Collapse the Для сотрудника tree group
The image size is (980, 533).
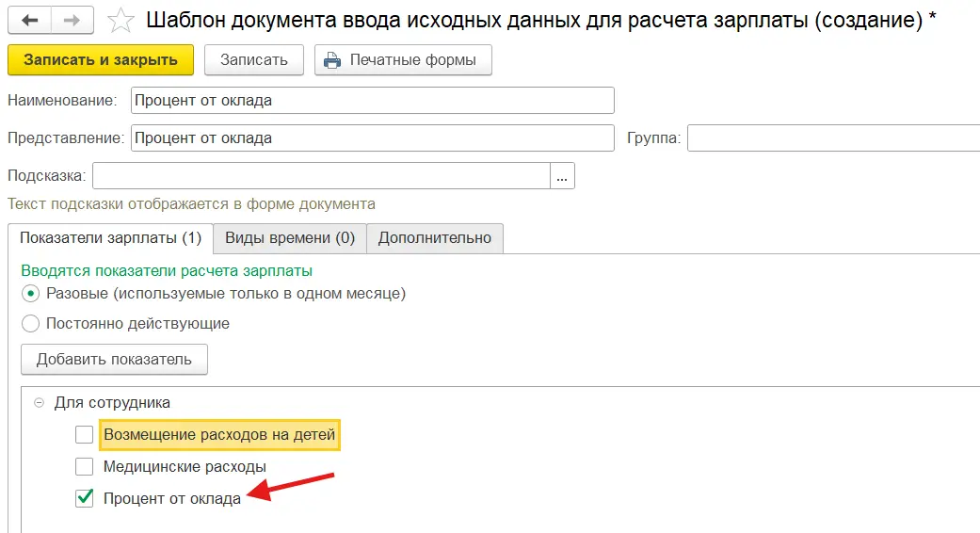pyautogui.click(x=39, y=402)
